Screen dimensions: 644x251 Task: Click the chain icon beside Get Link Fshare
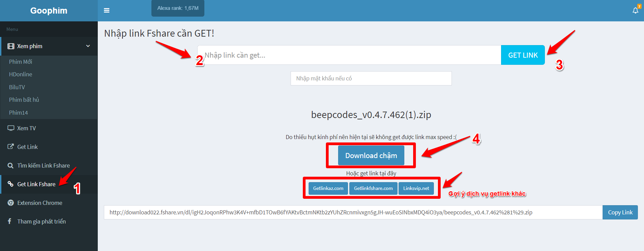pyautogui.click(x=11, y=184)
